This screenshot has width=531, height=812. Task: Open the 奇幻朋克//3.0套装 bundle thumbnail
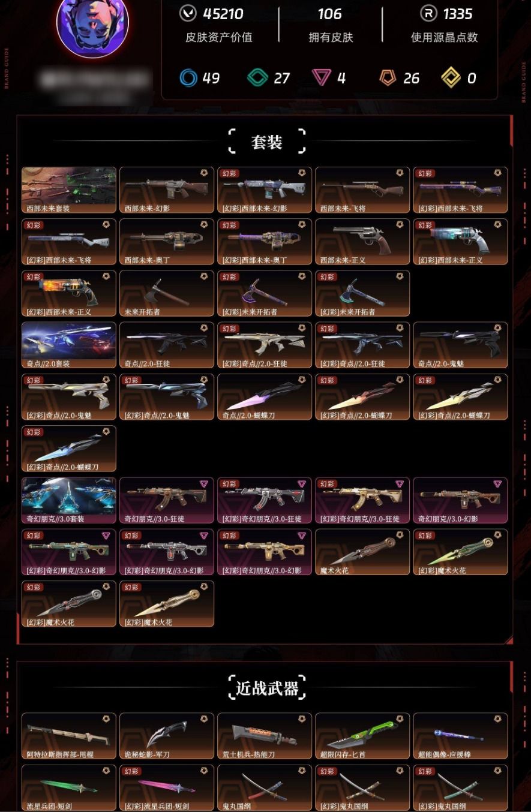click(x=69, y=501)
